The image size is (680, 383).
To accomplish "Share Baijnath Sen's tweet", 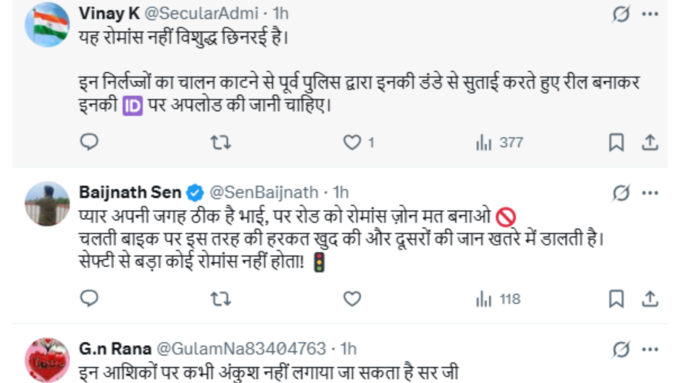I will [x=650, y=299].
